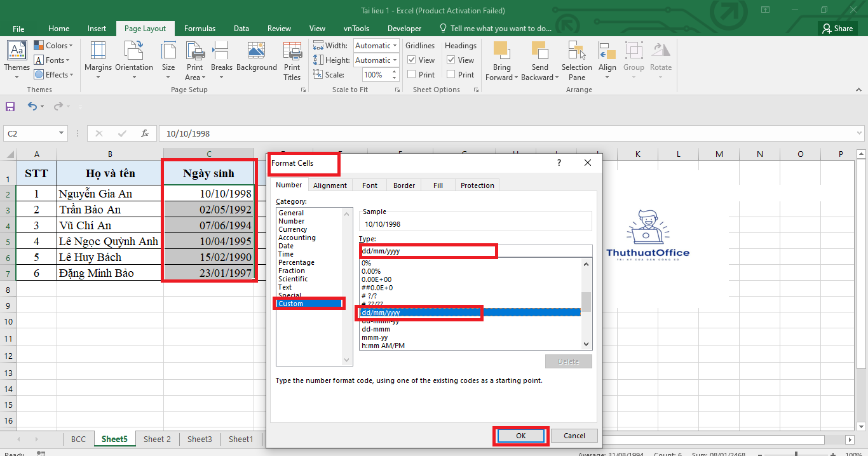The image size is (868, 456).
Task: Click the Save icon in quick access toolbar
Action: 10,107
